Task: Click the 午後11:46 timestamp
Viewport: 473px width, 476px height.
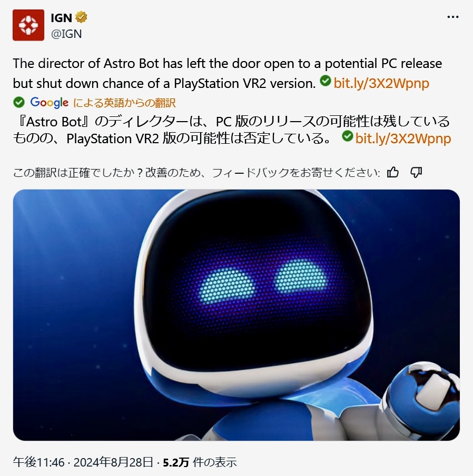Action: [x=39, y=462]
